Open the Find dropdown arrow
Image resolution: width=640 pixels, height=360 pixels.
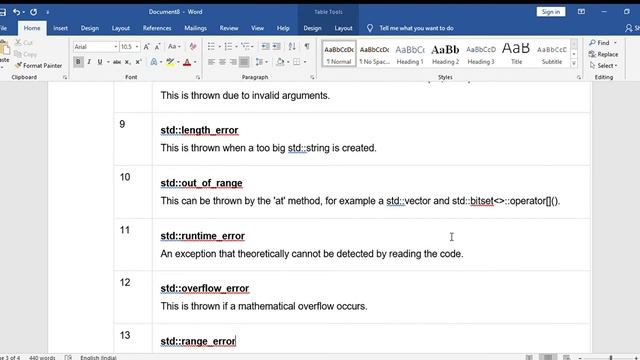click(x=615, y=43)
